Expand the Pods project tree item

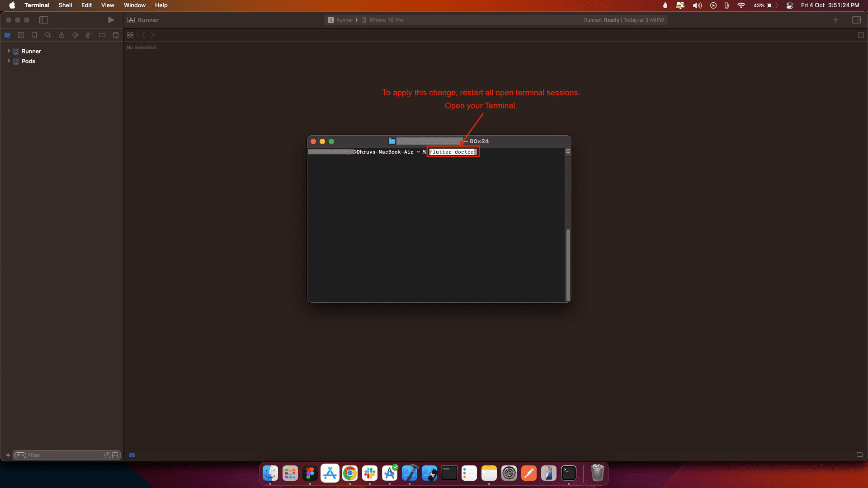tap(9, 61)
